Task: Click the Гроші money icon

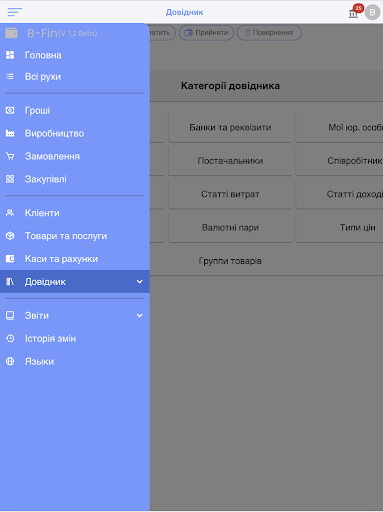Action: (10, 110)
